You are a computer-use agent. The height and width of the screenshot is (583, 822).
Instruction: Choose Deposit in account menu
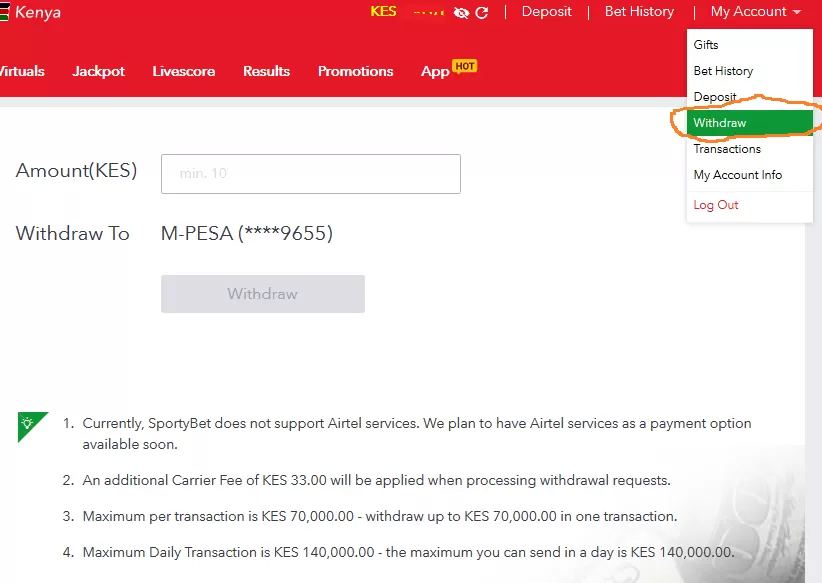point(750,96)
